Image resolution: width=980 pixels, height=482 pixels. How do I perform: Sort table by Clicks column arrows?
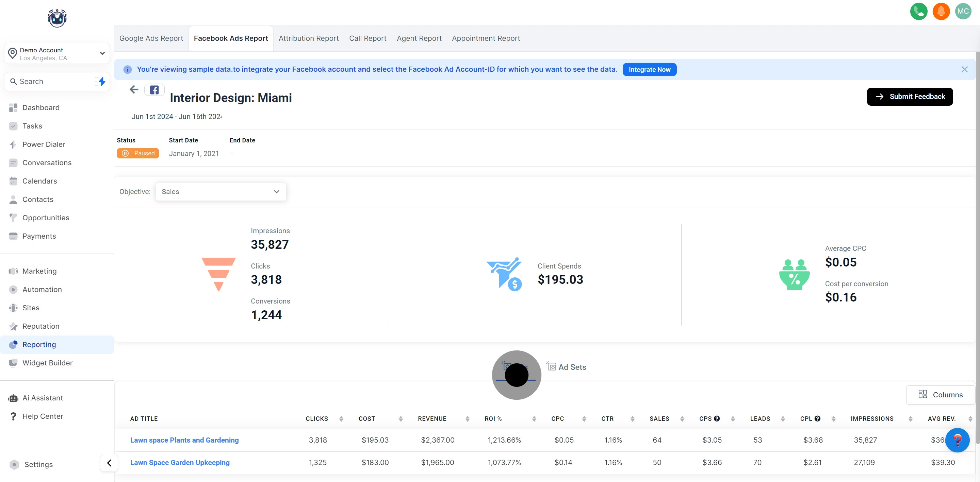341,418
